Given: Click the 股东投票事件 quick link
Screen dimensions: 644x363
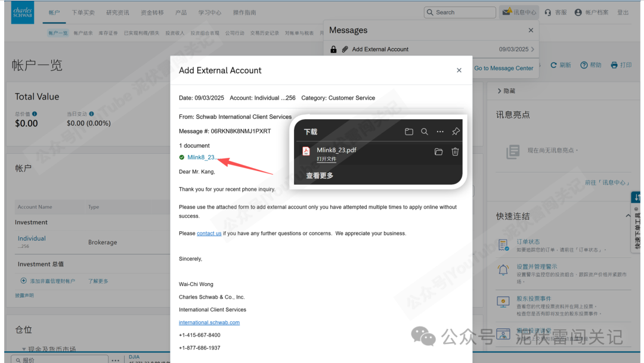Looking at the screenshot, I should pyautogui.click(x=534, y=299).
